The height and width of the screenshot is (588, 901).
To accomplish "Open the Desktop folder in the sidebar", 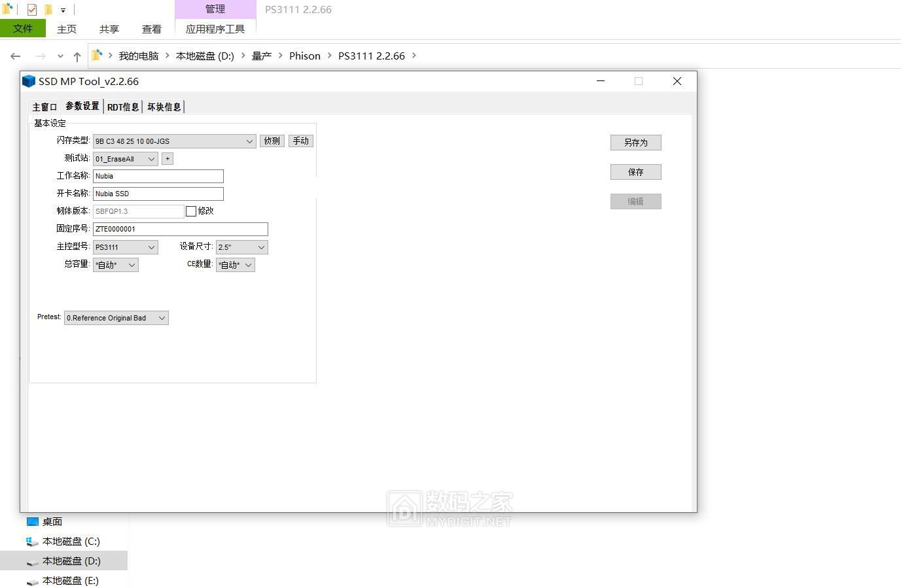I will [52, 522].
